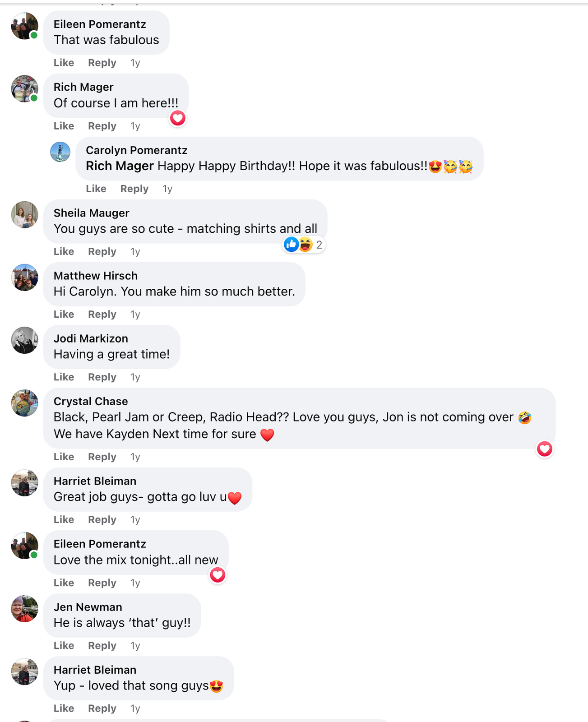Click the heart reaction on Rich Mager's comment
Screen dimensions: 588x722
pyautogui.click(x=178, y=118)
